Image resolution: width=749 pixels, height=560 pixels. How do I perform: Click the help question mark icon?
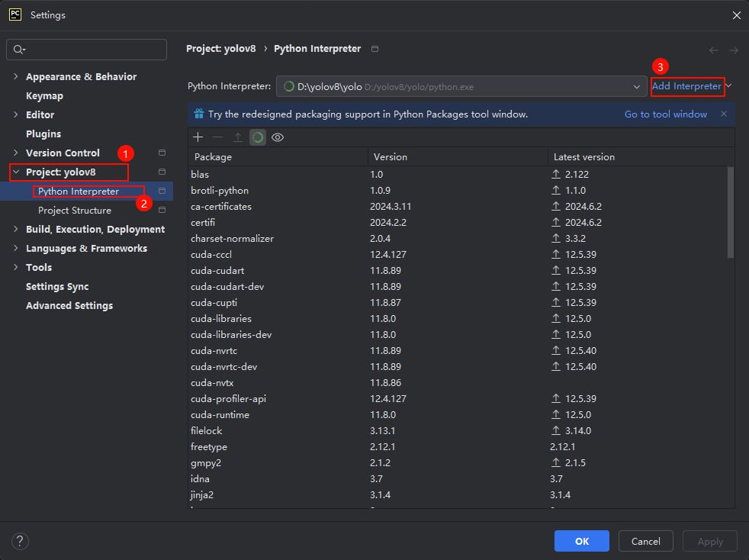[x=20, y=541]
